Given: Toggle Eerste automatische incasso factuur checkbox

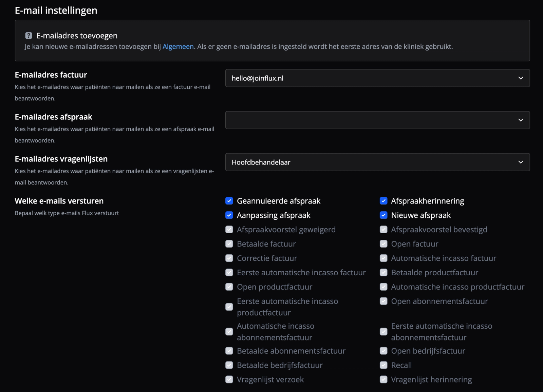Looking at the screenshot, I should pyautogui.click(x=229, y=272).
